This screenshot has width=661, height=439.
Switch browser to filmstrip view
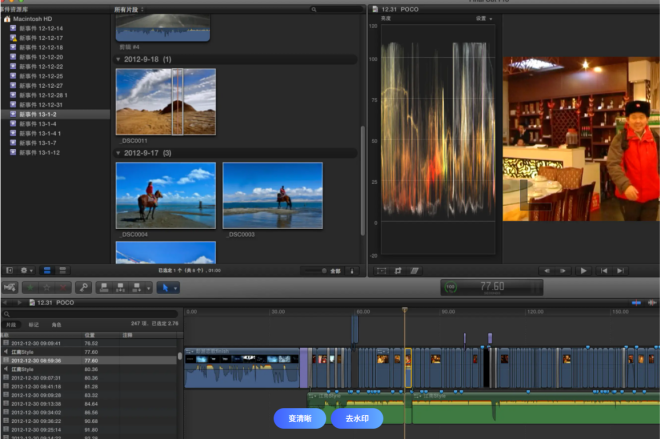(x=46, y=270)
